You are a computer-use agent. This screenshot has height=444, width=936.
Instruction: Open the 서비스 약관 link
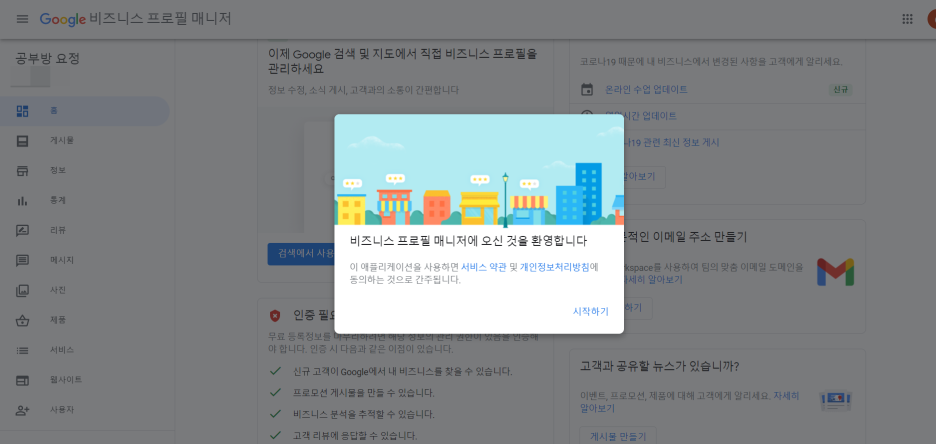pos(484,267)
